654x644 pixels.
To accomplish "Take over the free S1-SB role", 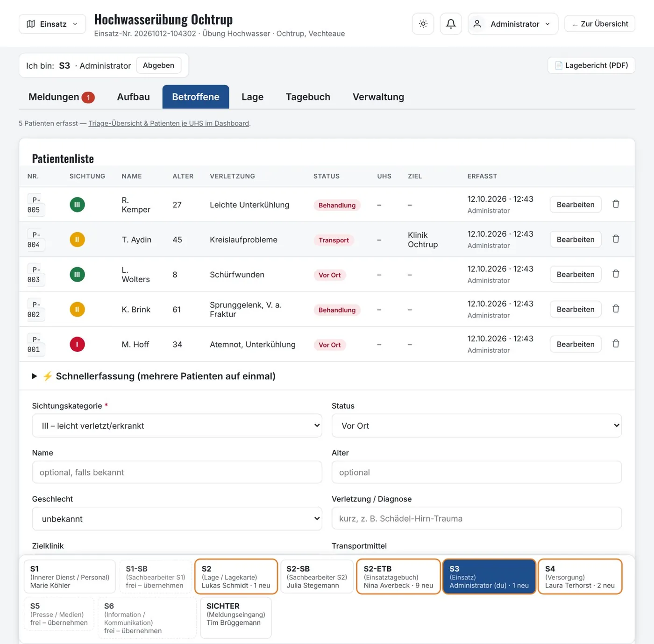I will pos(156,577).
